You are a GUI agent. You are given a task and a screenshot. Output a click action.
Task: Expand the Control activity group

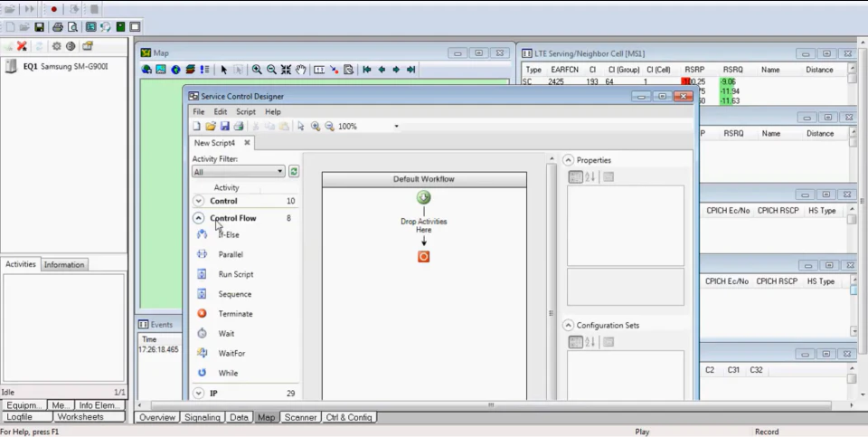tap(198, 201)
